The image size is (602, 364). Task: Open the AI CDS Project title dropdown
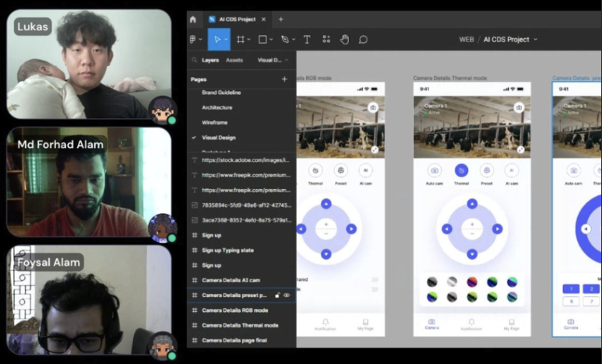[536, 40]
